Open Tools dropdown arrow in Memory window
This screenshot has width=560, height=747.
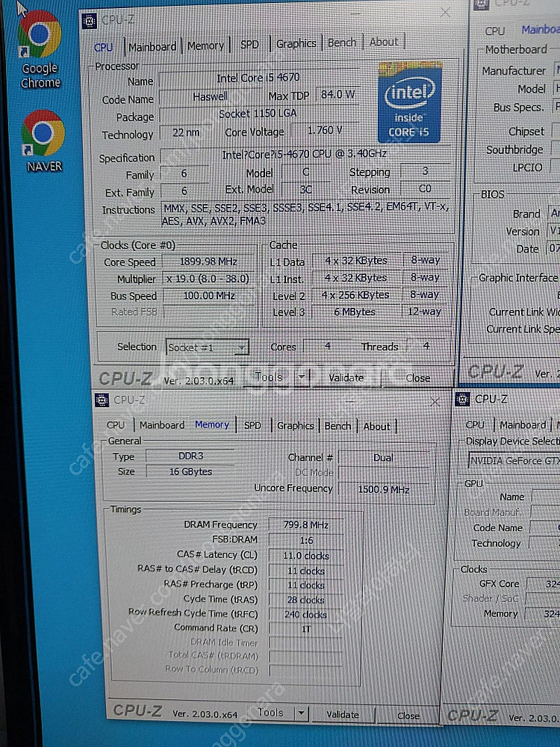[300, 713]
